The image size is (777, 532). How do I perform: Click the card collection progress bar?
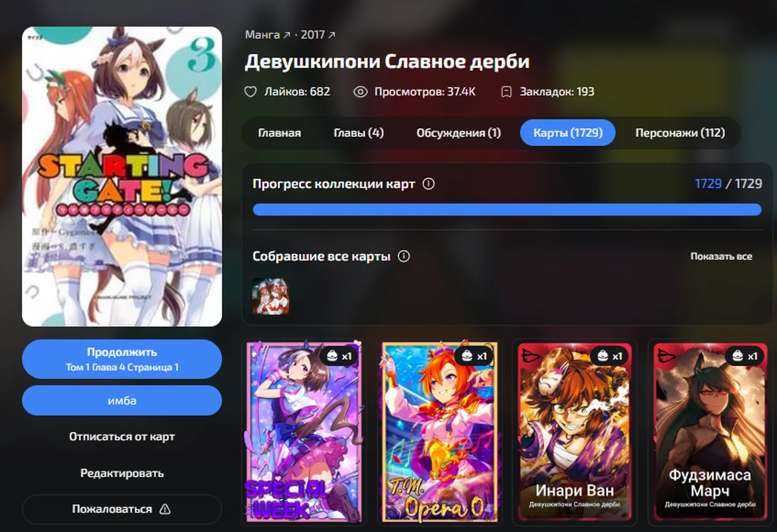coord(507,210)
